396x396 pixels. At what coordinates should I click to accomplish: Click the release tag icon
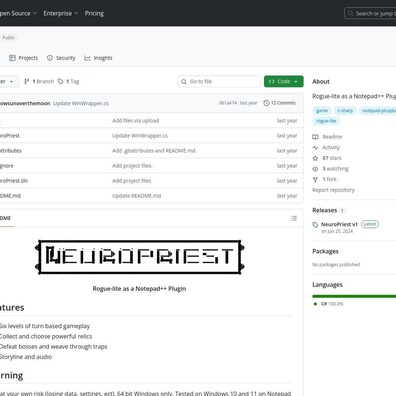click(315, 225)
